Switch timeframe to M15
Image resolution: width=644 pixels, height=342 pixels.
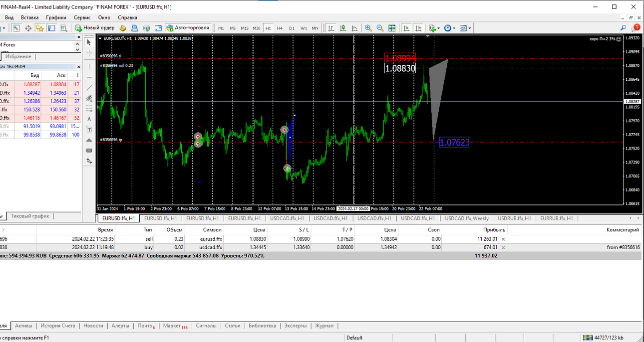click(x=245, y=28)
